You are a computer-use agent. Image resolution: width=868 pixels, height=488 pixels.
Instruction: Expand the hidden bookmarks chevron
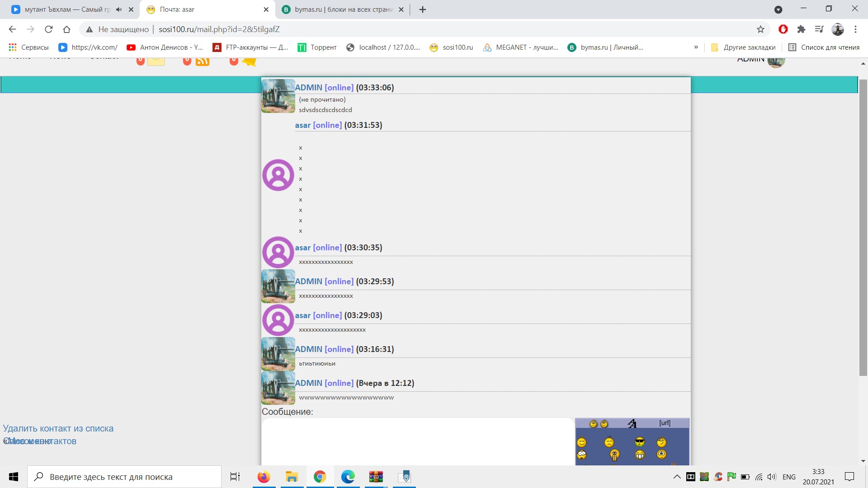[x=696, y=47]
